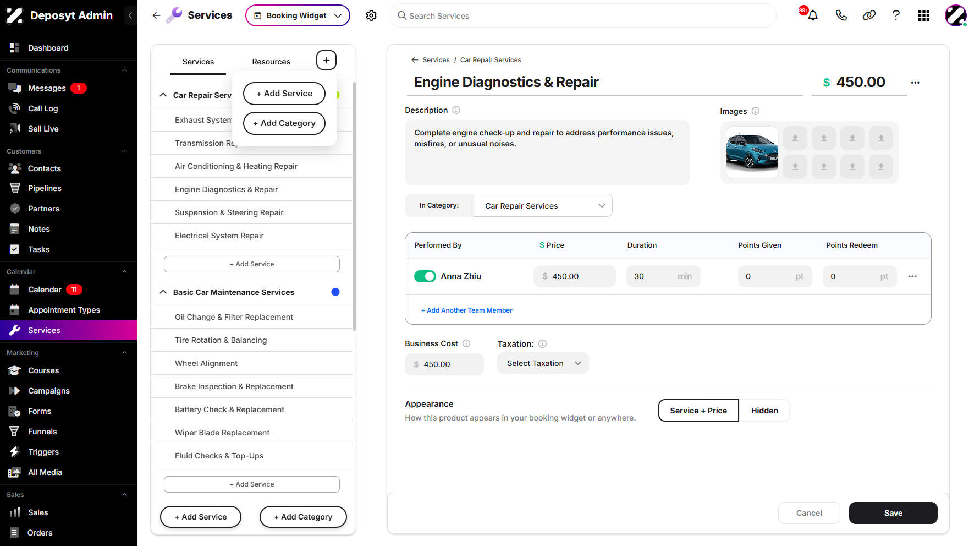The width and height of the screenshot is (980, 546).
Task: Open notifications bell icon
Action: (x=812, y=15)
